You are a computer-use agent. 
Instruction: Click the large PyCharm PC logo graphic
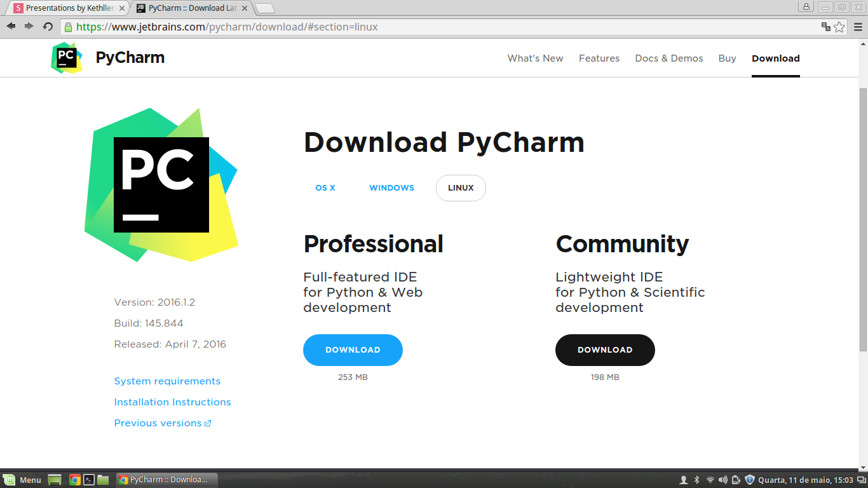(x=161, y=185)
